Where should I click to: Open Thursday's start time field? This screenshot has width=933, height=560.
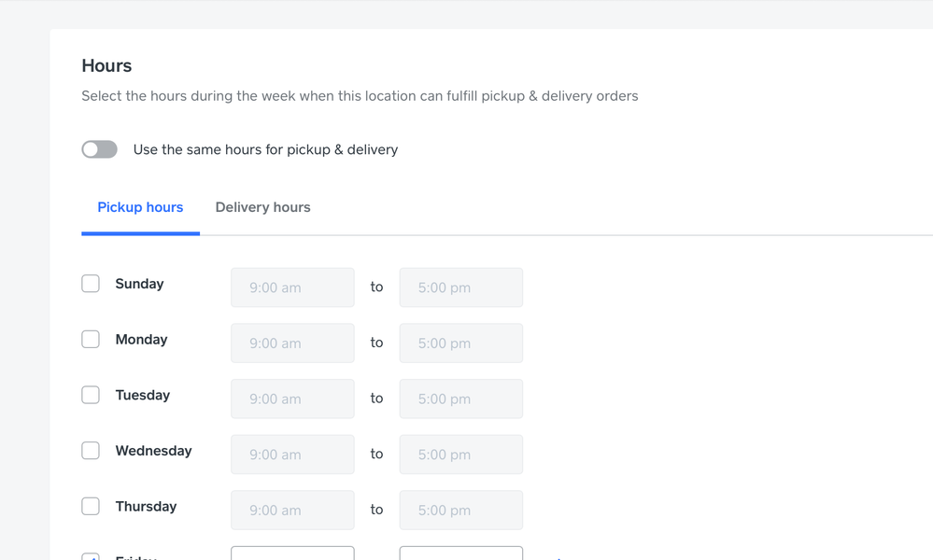(292, 511)
